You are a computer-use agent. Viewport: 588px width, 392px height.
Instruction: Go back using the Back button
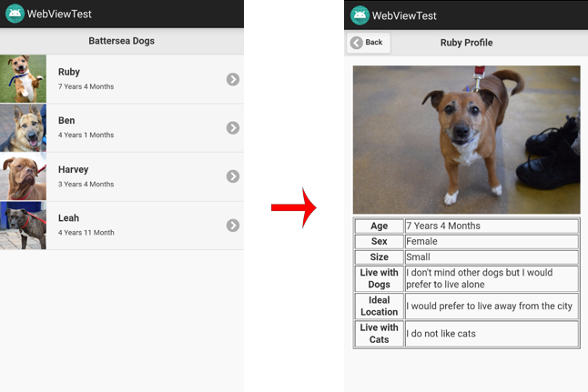point(369,43)
